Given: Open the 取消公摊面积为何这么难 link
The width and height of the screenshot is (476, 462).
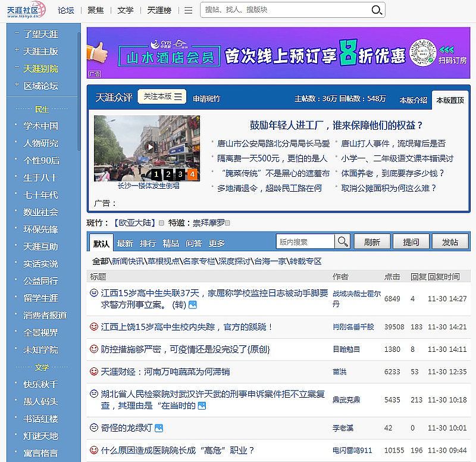Looking at the screenshot, I should coord(389,188).
